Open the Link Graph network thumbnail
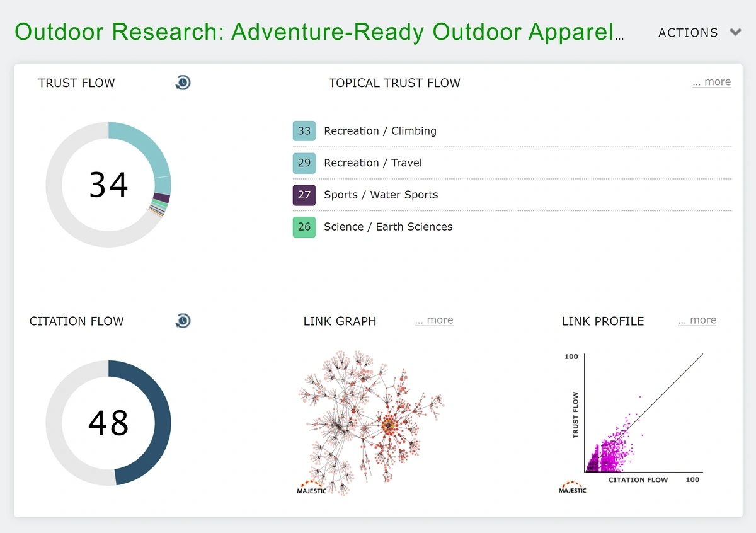Viewport: 756px width, 533px height. point(370,423)
